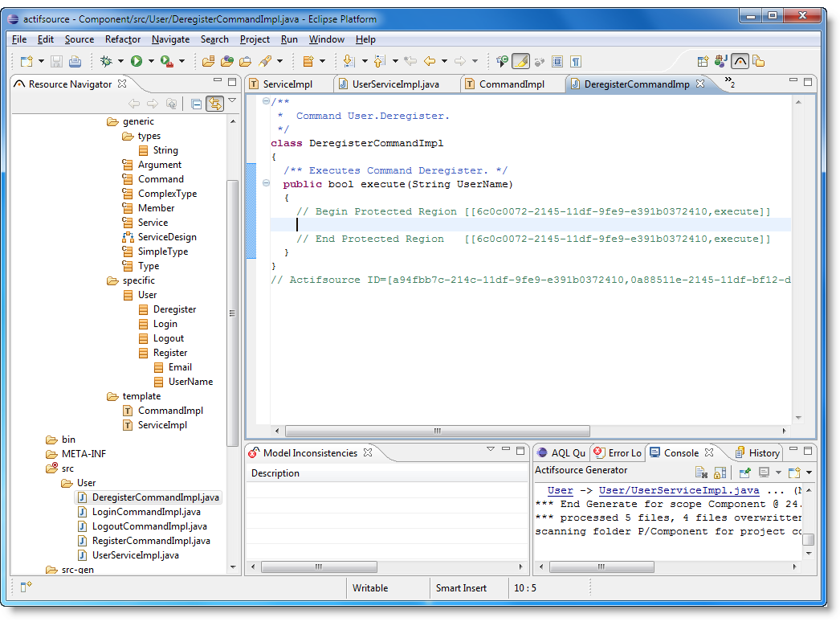The width and height of the screenshot is (840, 630).
Task: Click the Run button in the toolbar
Action: point(137,61)
